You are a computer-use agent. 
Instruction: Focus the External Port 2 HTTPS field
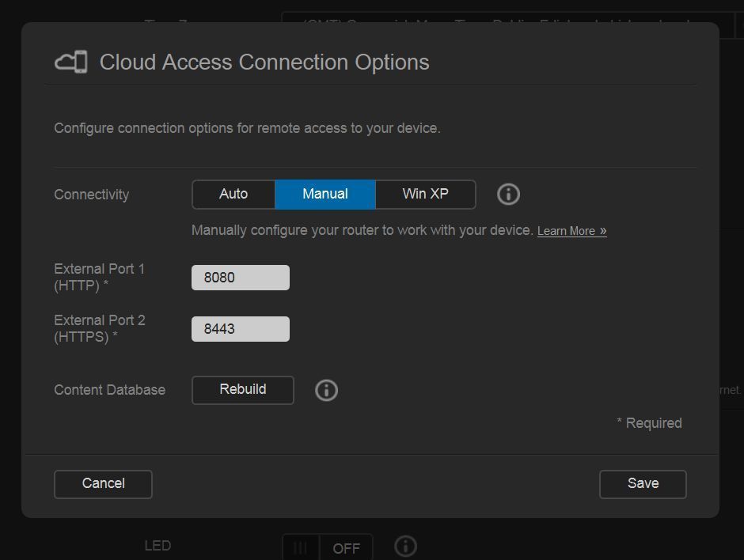tap(241, 329)
